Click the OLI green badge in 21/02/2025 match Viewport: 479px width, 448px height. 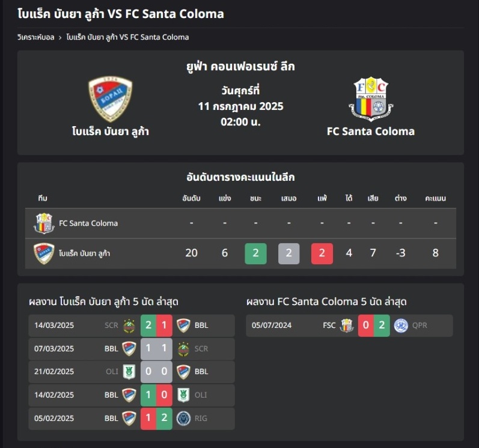[129, 372]
